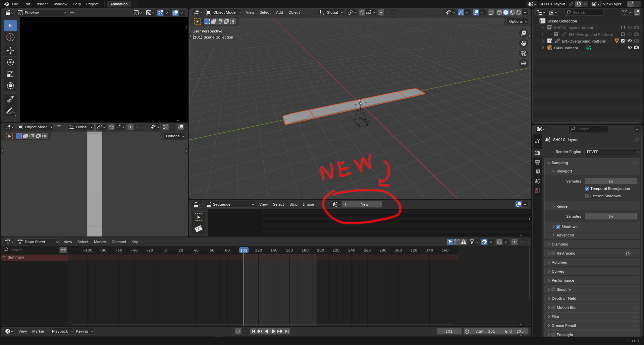Open the Dope Sheet mode dropdown
The height and width of the screenshot is (345, 644).
pos(38,242)
